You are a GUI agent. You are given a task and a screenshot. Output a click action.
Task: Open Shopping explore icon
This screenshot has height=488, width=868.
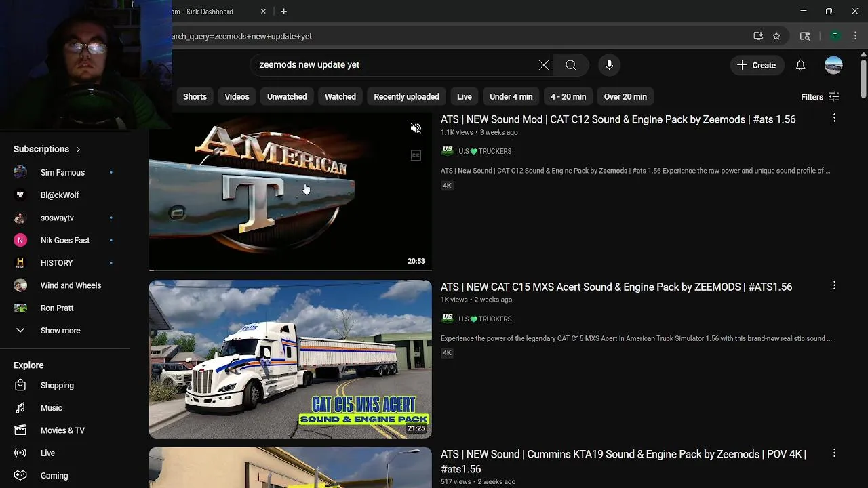(20, 385)
